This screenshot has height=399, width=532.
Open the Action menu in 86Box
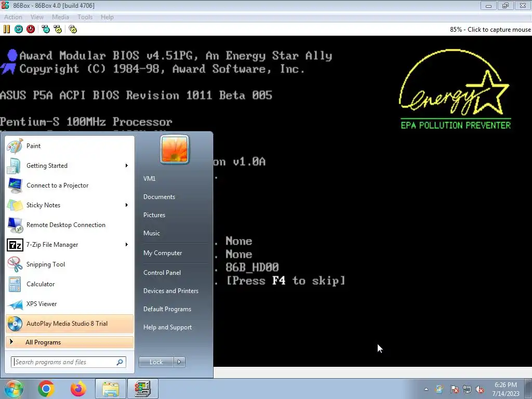[13, 17]
